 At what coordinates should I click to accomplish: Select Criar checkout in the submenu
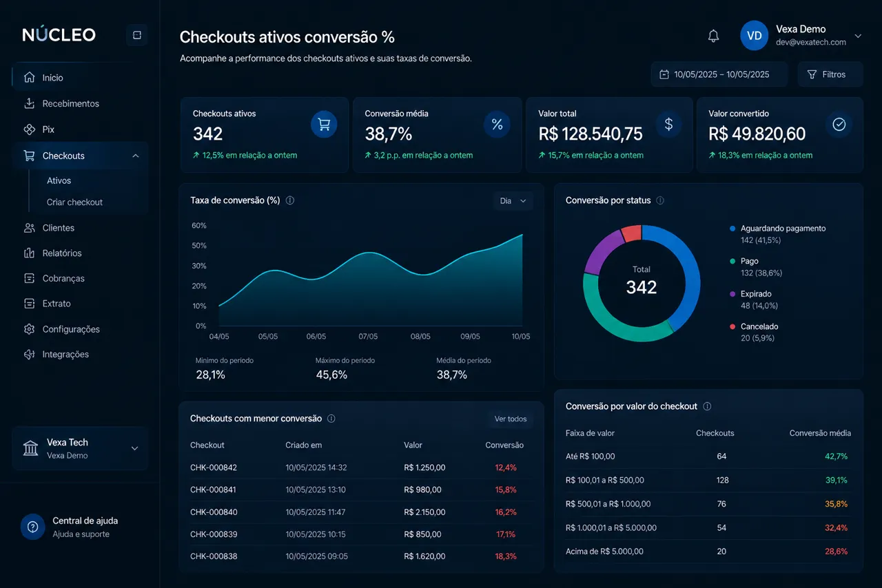74,202
